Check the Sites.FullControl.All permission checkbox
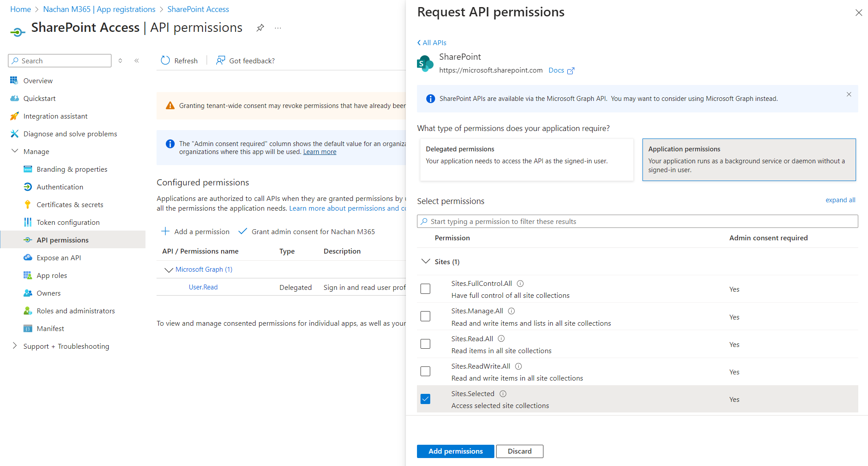 [425, 289]
